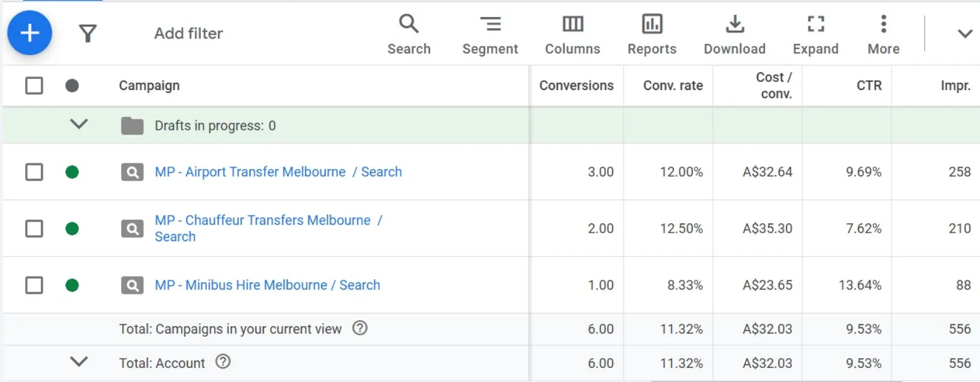980x382 pixels.
Task: Click the Add filter field
Action: (x=189, y=33)
